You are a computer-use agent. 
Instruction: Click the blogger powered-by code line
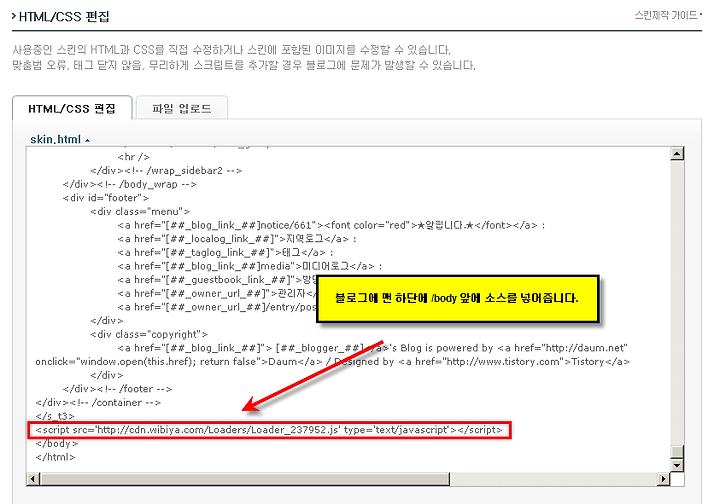pyautogui.click(x=372, y=348)
